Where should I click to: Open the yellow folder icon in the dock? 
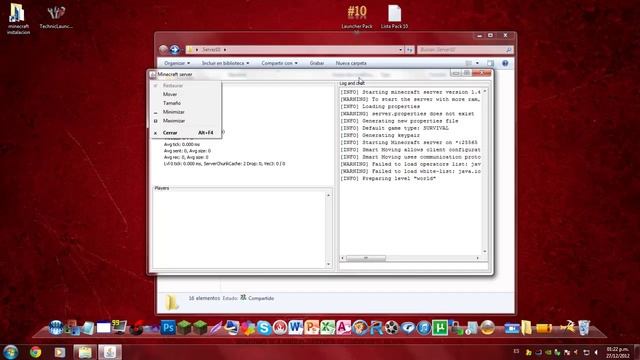click(x=527, y=327)
